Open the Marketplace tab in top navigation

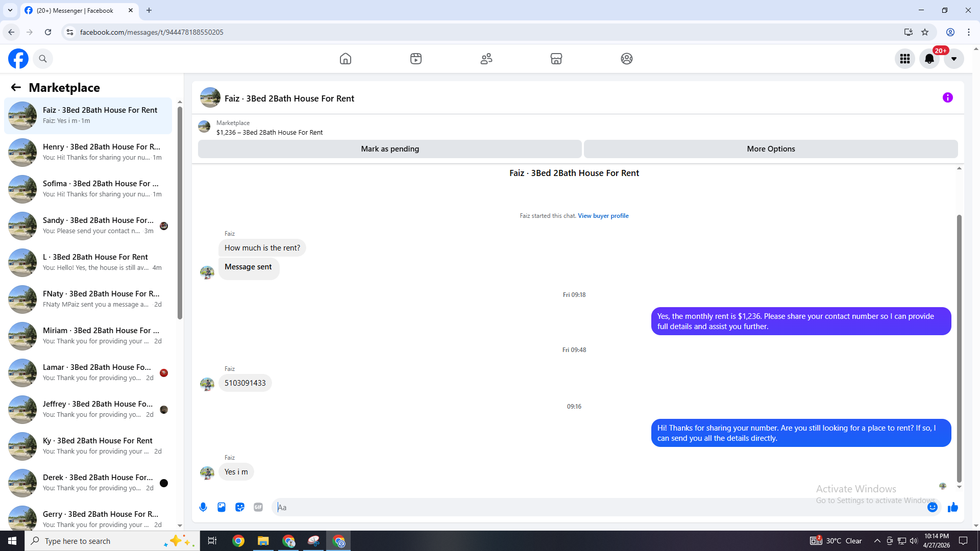point(556,59)
